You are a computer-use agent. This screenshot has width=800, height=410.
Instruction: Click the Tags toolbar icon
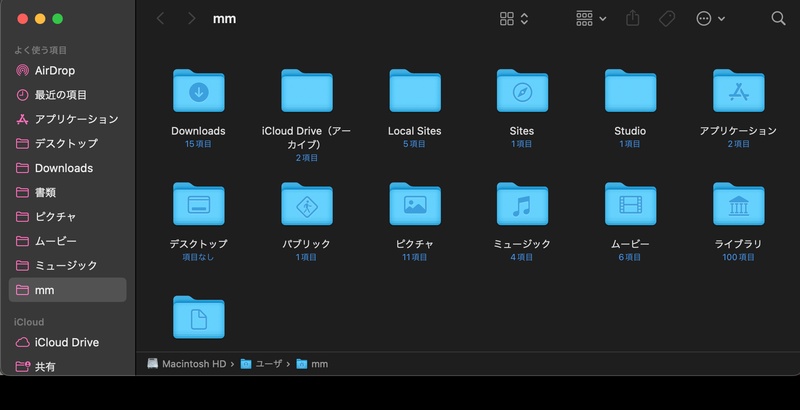pos(667,19)
